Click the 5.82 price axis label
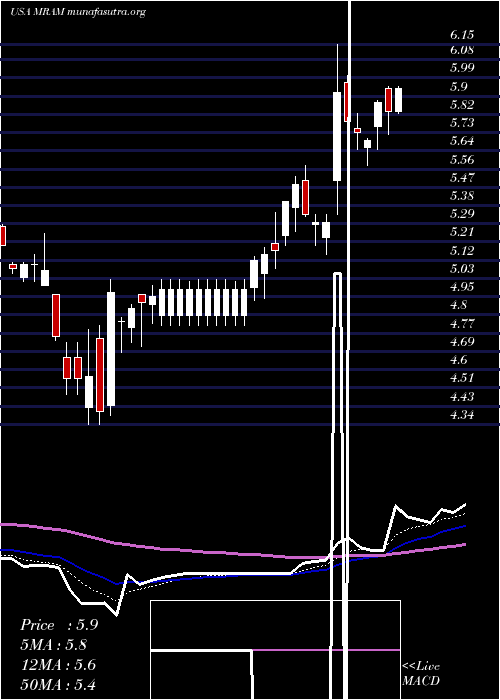Viewport: 500px width, 700px height. coord(462,104)
